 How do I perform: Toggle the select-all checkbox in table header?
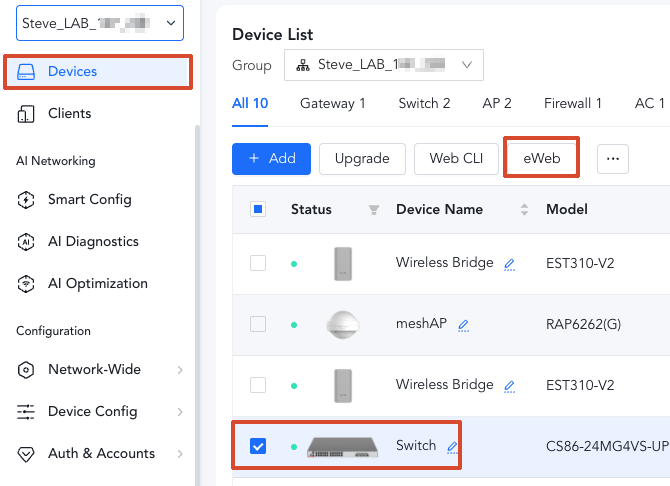tap(258, 209)
